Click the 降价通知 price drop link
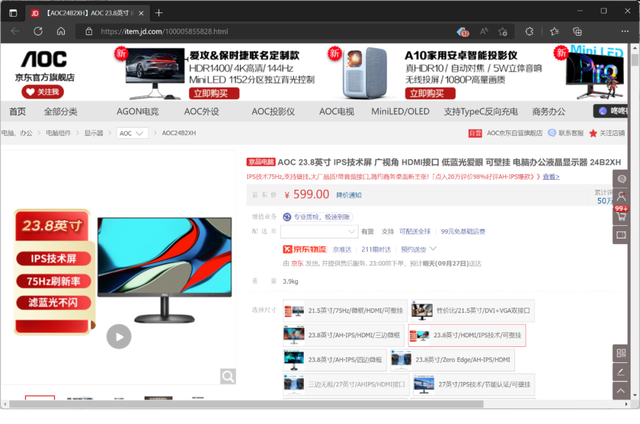640x424 pixels. click(349, 195)
